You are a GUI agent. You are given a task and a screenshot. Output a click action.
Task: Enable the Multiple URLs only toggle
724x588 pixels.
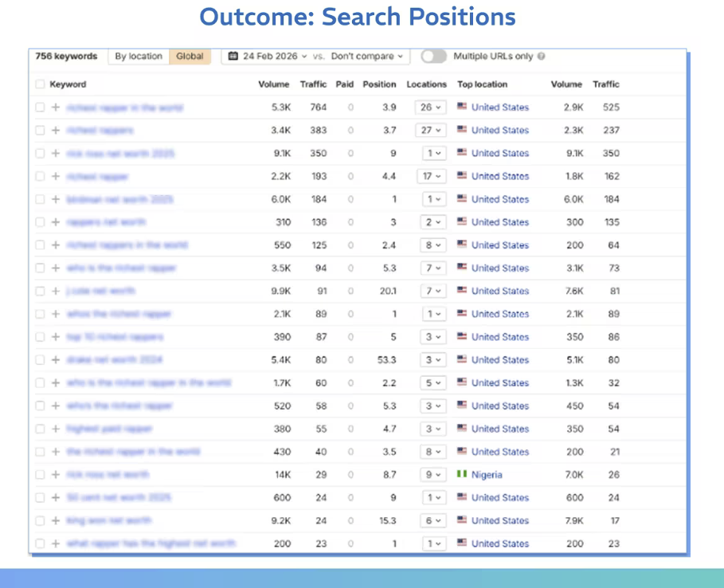(433, 57)
